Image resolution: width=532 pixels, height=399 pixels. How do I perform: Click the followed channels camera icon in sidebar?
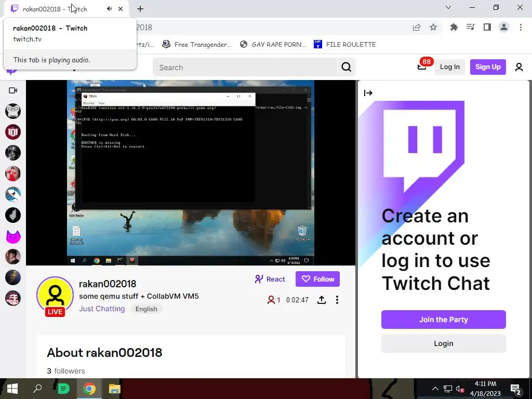point(13,90)
